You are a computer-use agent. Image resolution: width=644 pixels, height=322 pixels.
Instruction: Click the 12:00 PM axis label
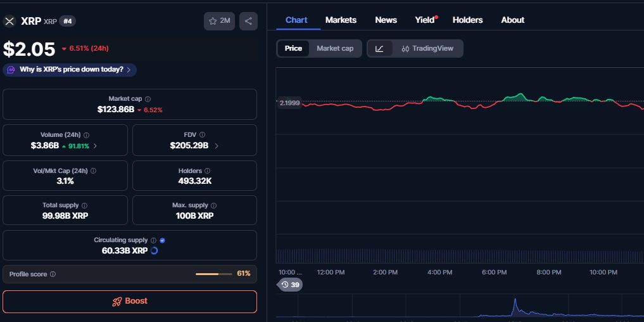331,272
